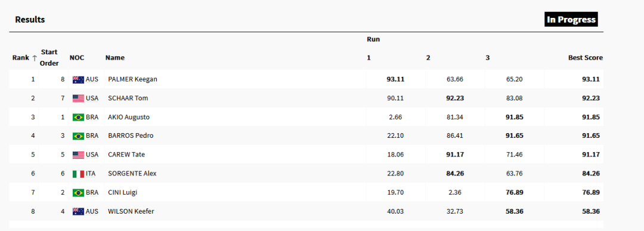The width and height of the screenshot is (644, 231).
Task: Click the AUS code in PALMER Keegan's row
Action: click(x=92, y=80)
